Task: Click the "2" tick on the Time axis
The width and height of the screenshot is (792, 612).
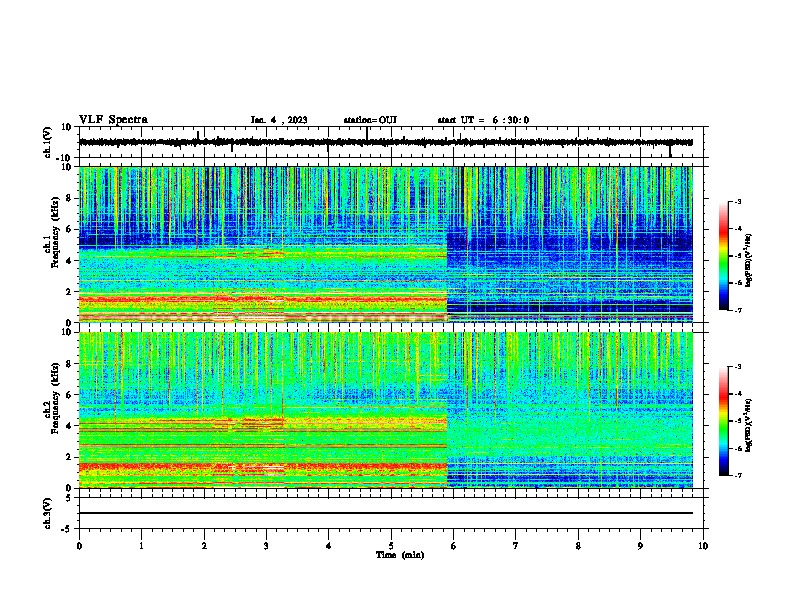Action: tap(204, 546)
